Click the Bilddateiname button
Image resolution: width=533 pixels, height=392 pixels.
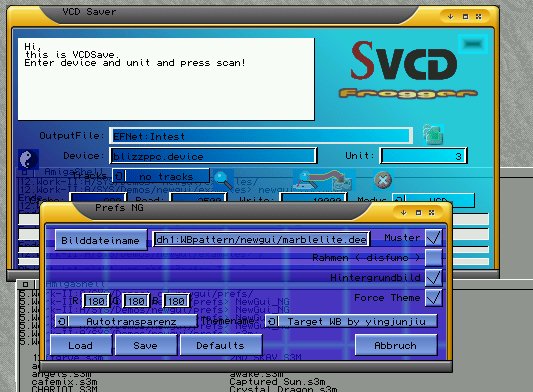click(x=101, y=240)
